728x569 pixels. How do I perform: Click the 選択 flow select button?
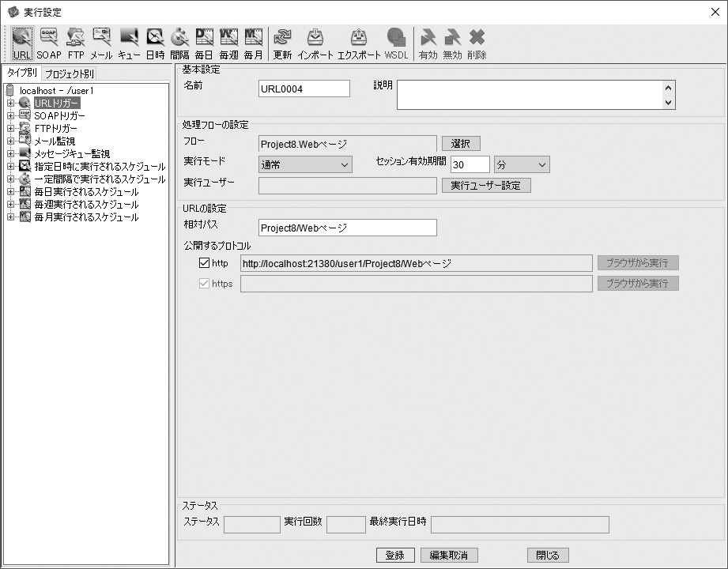click(x=461, y=143)
